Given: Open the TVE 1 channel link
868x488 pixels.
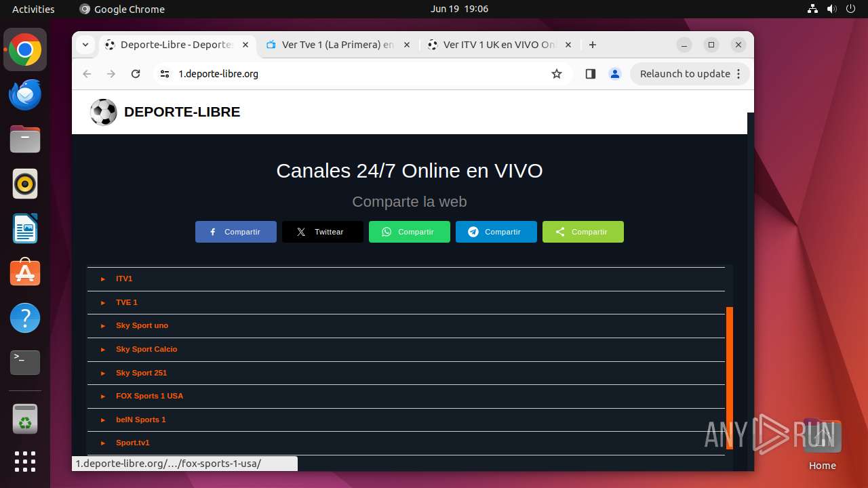Looking at the screenshot, I should [x=127, y=302].
